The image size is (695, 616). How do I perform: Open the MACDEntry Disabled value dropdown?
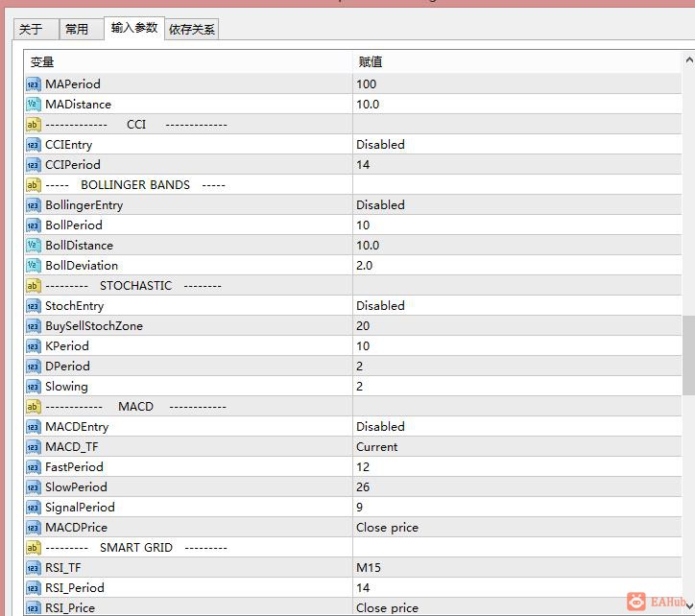[516, 427]
